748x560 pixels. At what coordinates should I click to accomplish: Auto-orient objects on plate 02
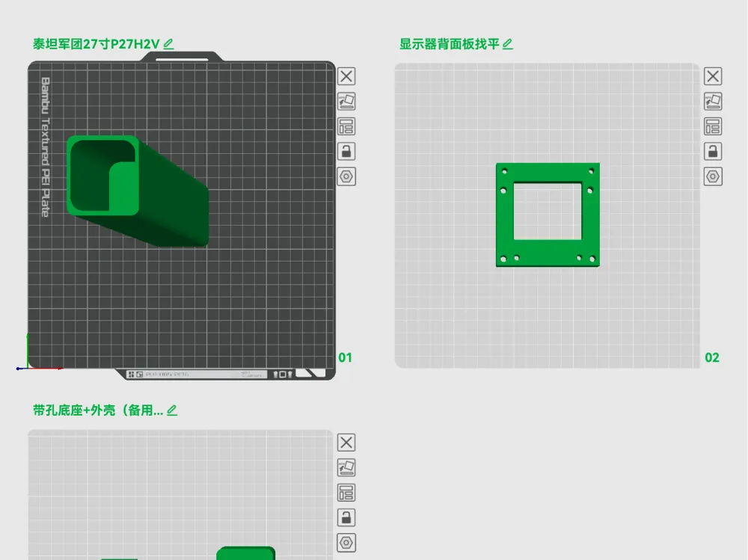[x=713, y=102]
